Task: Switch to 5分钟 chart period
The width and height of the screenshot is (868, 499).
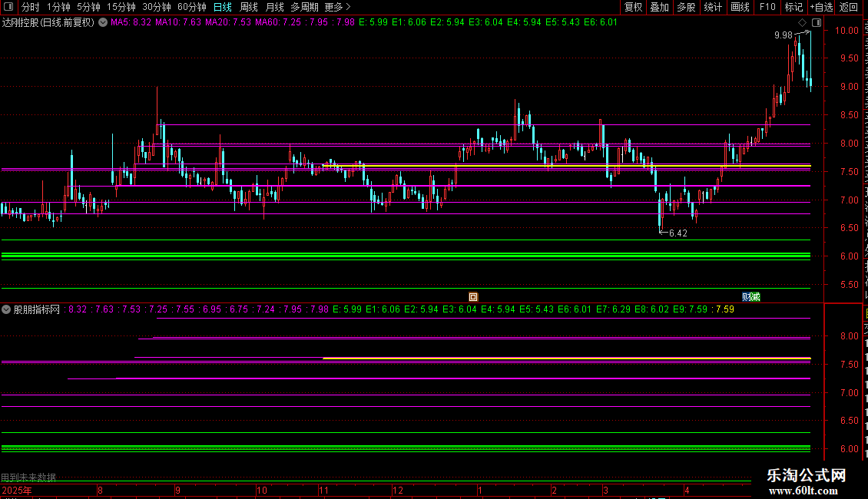Action: (88, 7)
